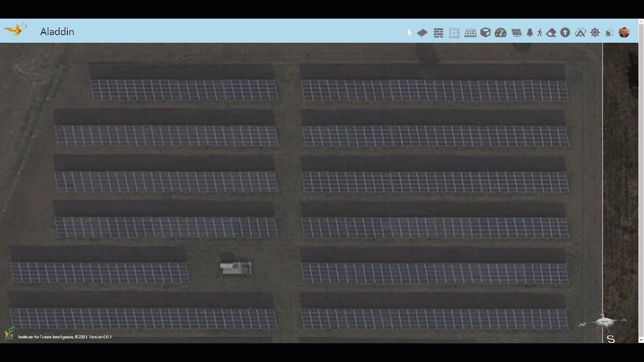Viewport: 644px width, 362px height.
Task: Choose the cuboid tool icon
Action: tap(486, 33)
